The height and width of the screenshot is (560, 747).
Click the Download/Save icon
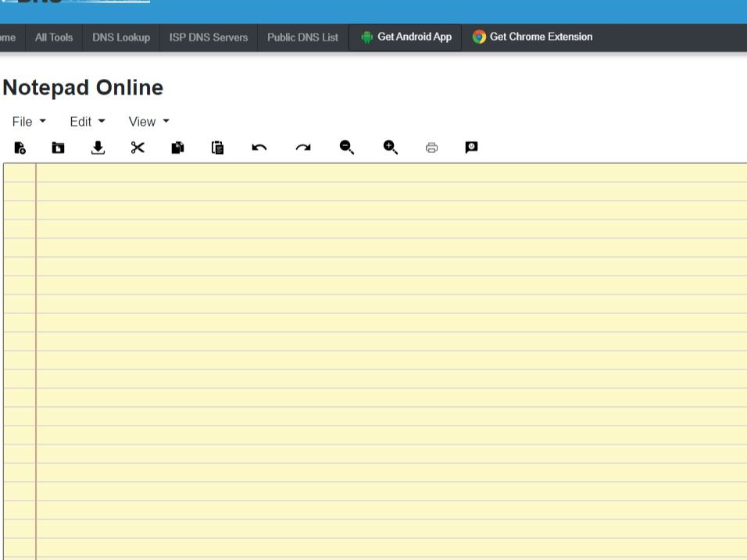[98, 148]
